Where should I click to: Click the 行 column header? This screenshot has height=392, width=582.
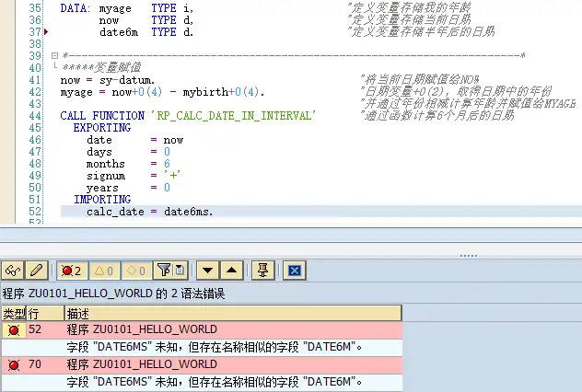[x=45, y=314]
